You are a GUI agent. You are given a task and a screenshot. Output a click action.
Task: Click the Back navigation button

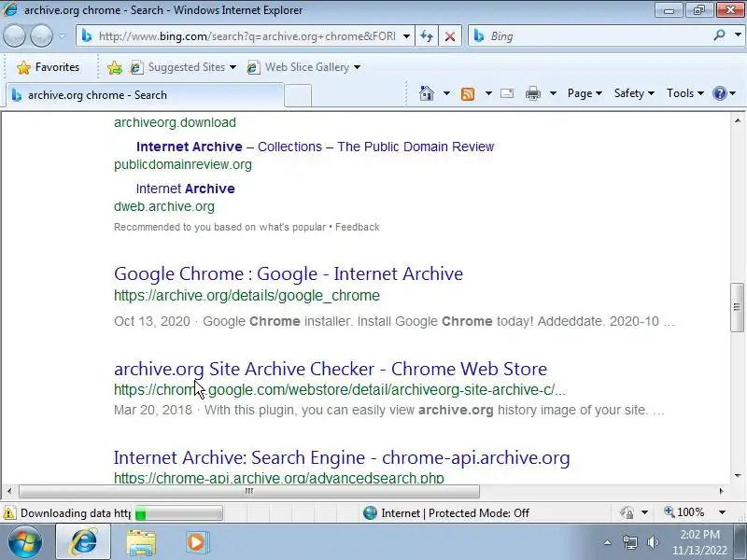14,35
